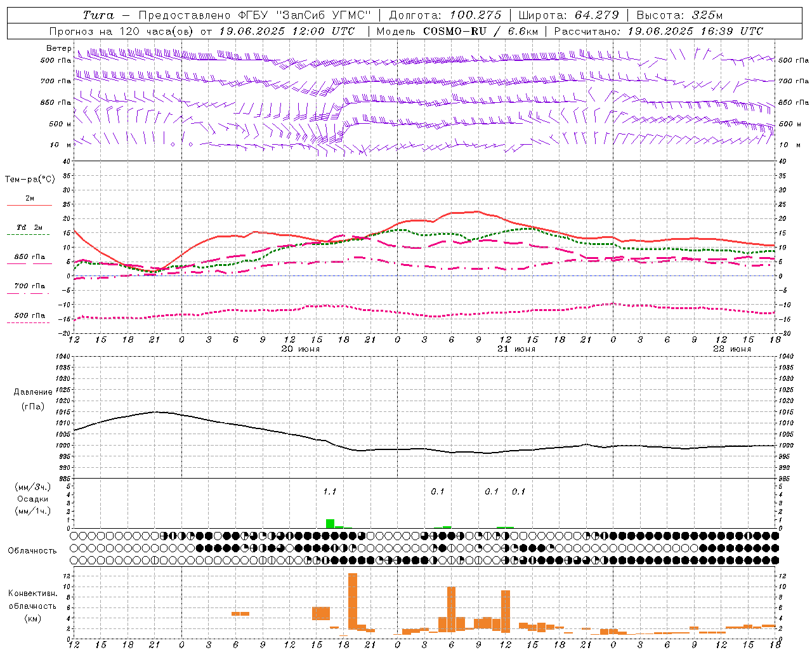Select the forecast start time 19.06.2025 12:00 UTC
Image resolution: width=812 pixels, height=650 pixels.
[287, 31]
